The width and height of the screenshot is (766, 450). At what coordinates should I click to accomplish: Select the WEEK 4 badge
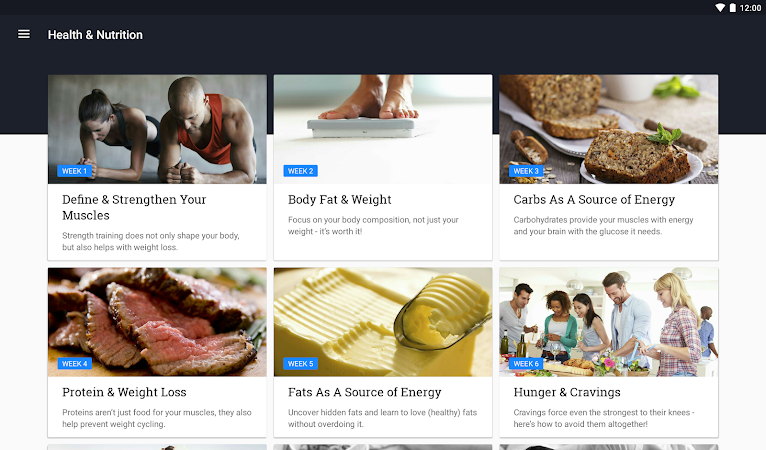(x=74, y=364)
